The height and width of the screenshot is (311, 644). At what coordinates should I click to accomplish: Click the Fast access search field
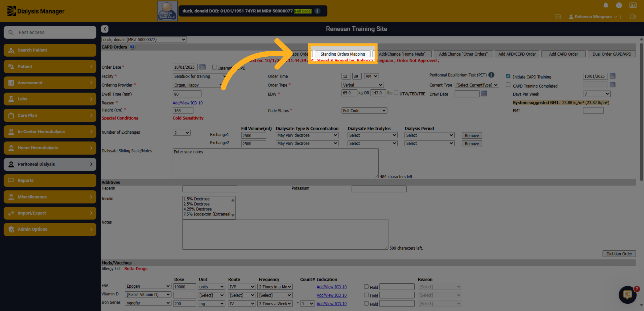tap(50, 32)
